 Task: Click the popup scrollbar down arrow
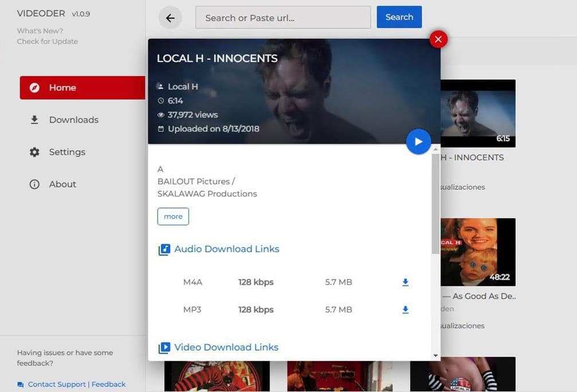click(x=435, y=355)
